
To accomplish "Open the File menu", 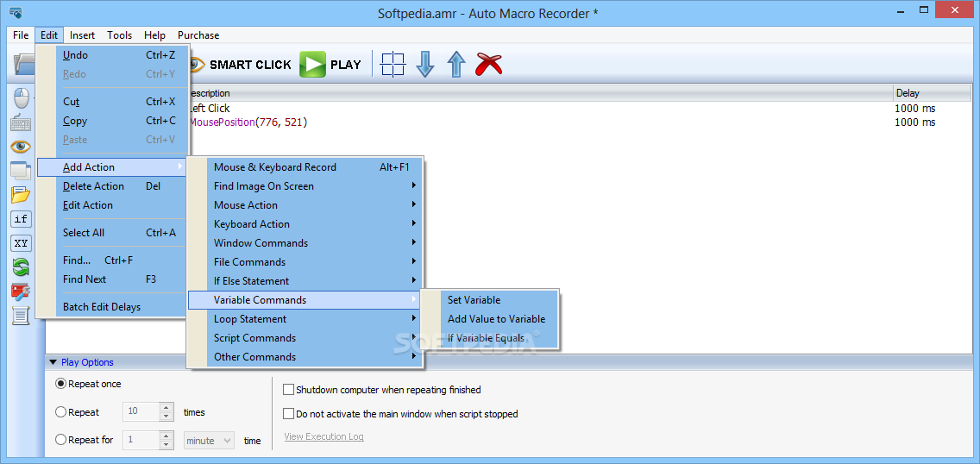I will pyautogui.click(x=21, y=35).
